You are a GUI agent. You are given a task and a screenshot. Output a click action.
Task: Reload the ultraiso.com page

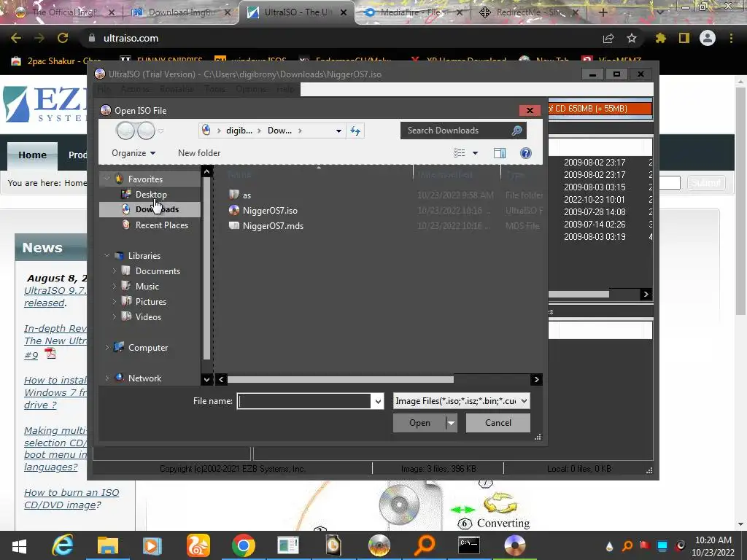63,38
